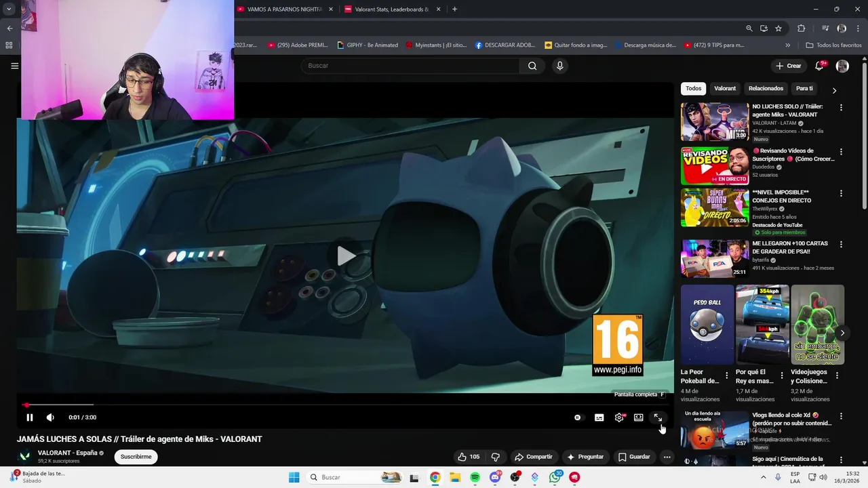Open options for Por qué El Rey short
This screenshot has width=868, height=488.
782,375
